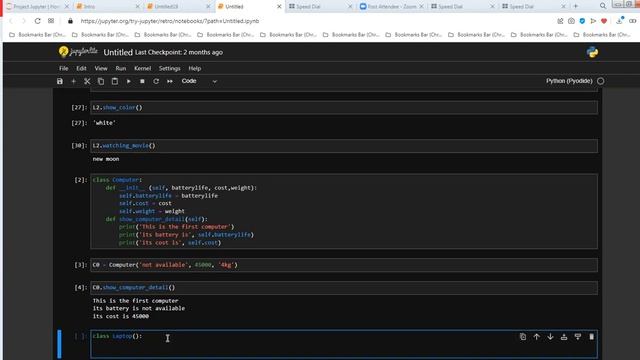Screen dimensions: 640x360
Task: Open the Edit menu
Action: (81, 68)
